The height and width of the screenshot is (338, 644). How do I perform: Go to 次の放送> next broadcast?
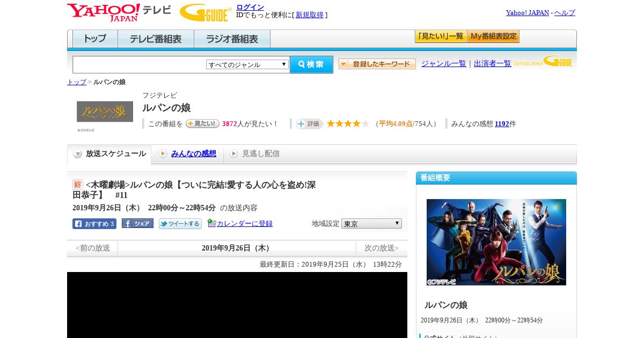[x=382, y=248]
